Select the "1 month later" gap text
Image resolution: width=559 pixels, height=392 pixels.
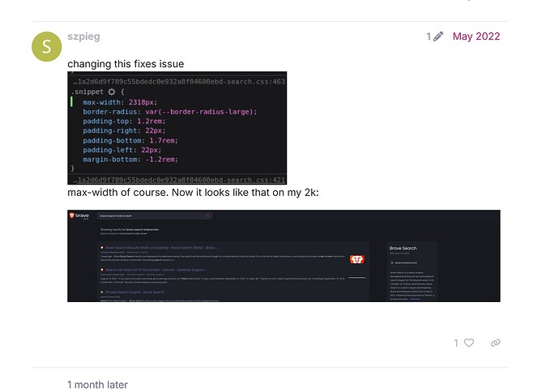[x=97, y=385]
